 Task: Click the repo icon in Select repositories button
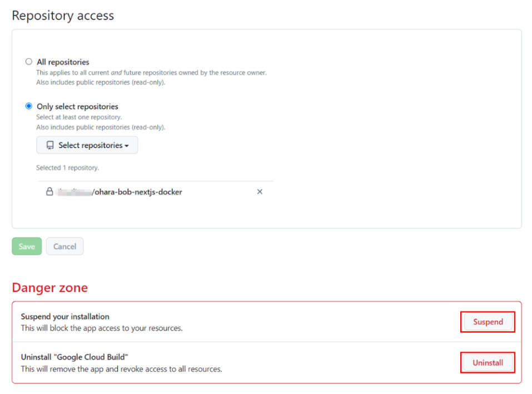click(50, 145)
